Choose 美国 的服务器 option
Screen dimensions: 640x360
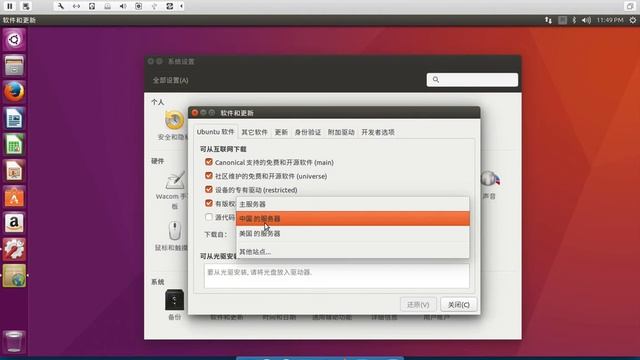tap(353, 233)
